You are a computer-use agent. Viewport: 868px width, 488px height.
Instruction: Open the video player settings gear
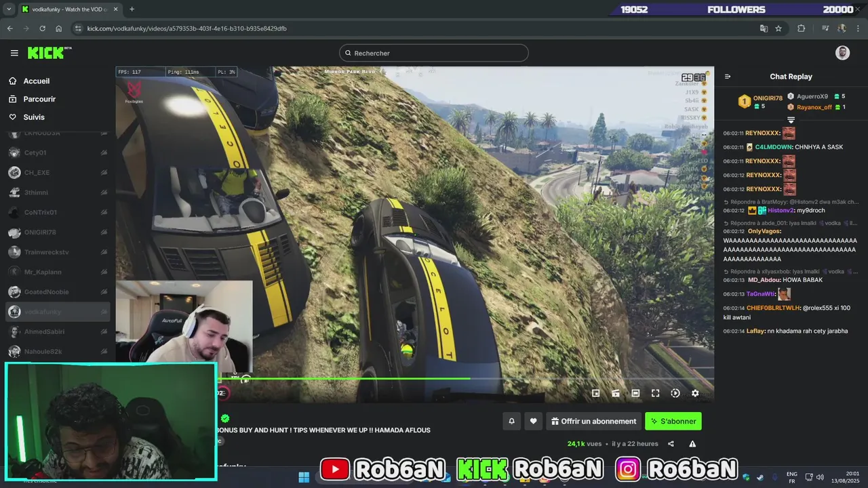tap(695, 393)
